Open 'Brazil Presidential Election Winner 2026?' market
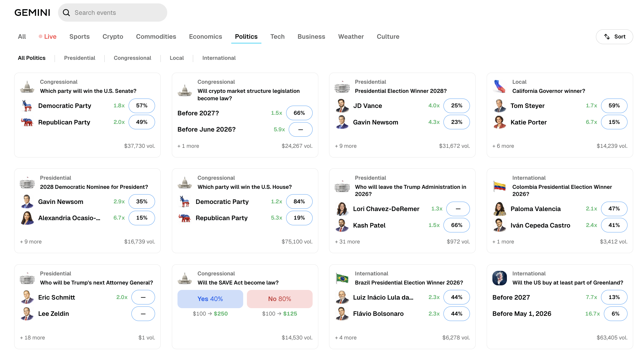The width and height of the screenshot is (644, 356). click(x=409, y=283)
